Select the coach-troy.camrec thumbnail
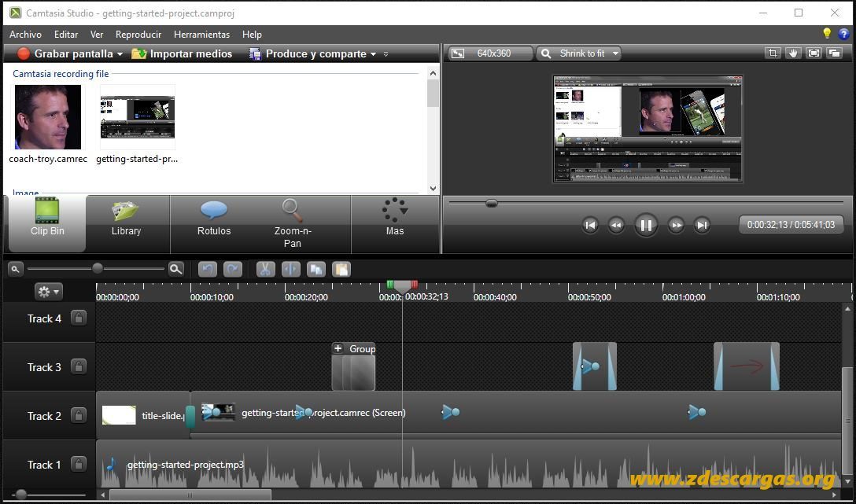856x504 pixels. click(48, 116)
